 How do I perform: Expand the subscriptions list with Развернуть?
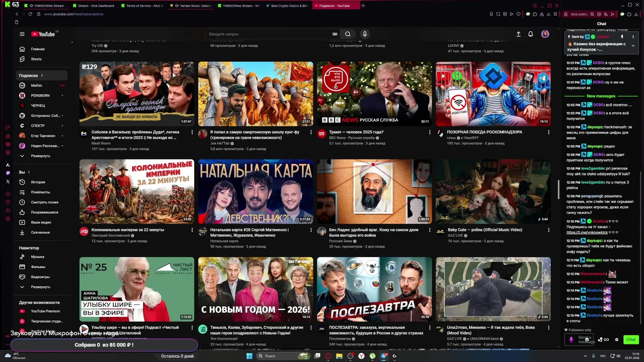[x=42, y=156]
